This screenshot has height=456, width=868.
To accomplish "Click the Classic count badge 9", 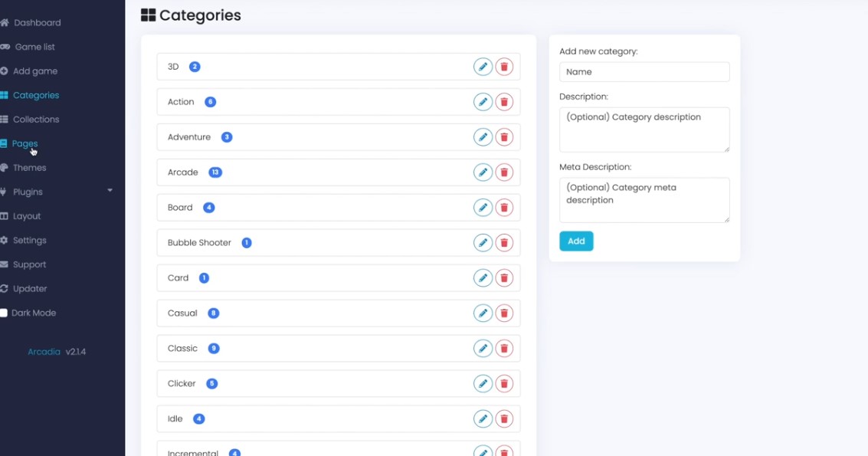I will (x=214, y=349).
